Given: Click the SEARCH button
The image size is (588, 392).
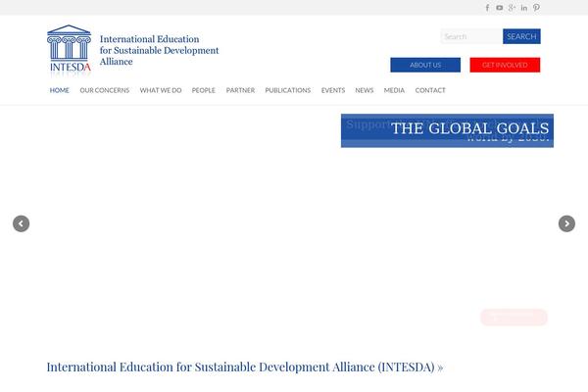Looking at the screenshot, I should [521, 36].
